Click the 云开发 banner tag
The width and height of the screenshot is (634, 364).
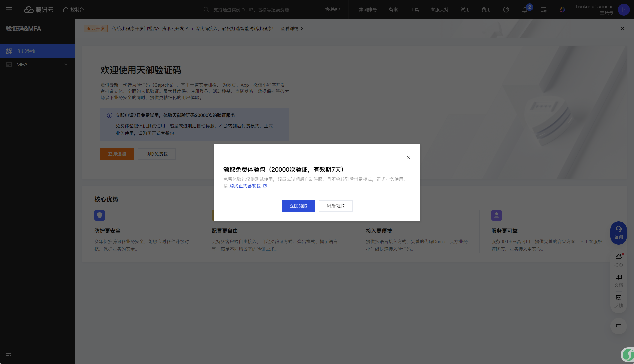[x=96, y=29]
